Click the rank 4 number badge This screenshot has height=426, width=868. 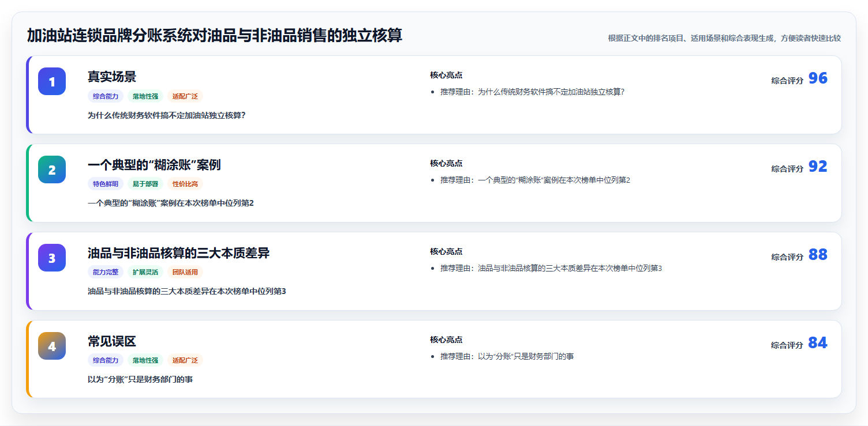click(x=52, y=346)
